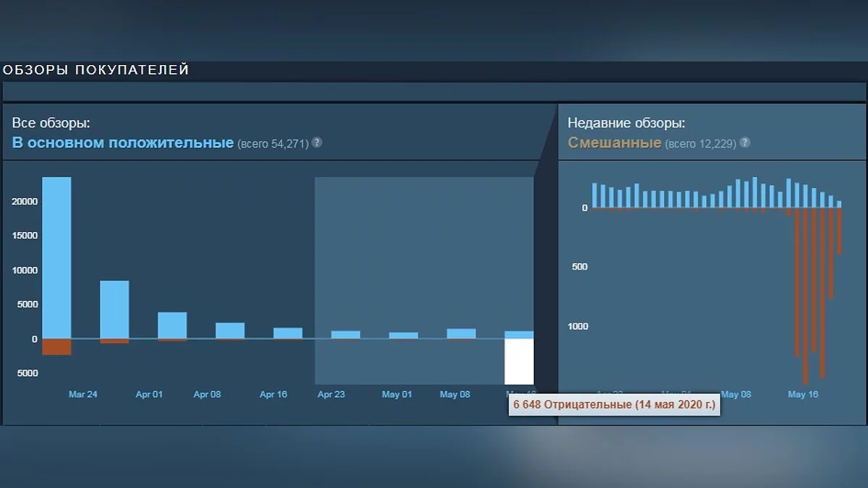Select the tallest blue bar above Mar 24
The width and height of the screenshot is (868, 488).
coord(56,257)
